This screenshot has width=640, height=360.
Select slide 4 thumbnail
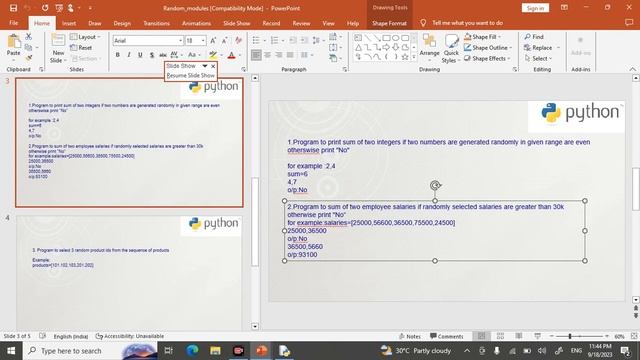129,272
